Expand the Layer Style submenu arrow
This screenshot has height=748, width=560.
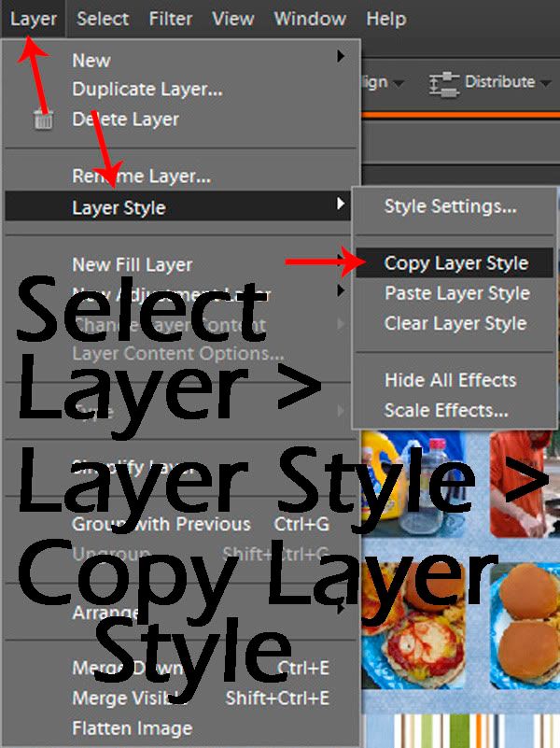click(340, 205)
